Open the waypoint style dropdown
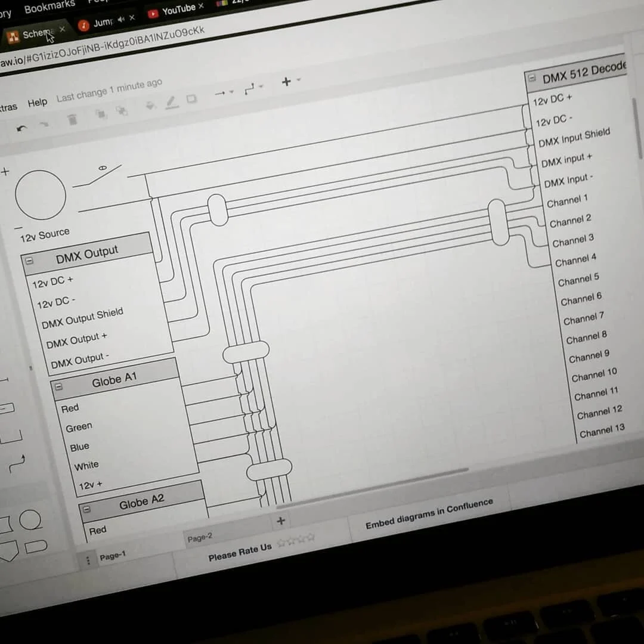The width and height of the screenshot is (644, 644). [259, 88]
